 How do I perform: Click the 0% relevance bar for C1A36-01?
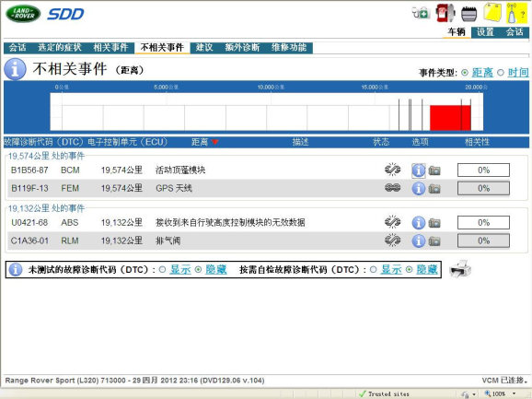(483, 241)
